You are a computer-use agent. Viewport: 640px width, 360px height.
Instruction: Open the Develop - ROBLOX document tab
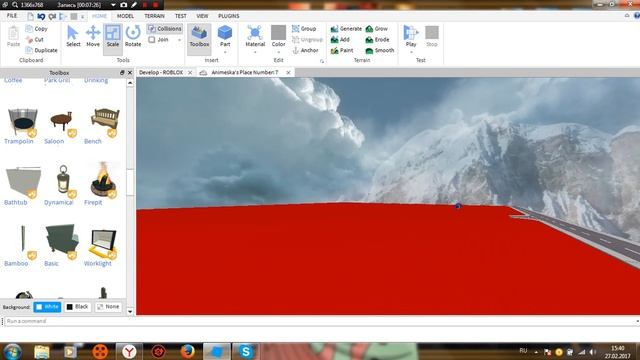[x=161, y=72]
